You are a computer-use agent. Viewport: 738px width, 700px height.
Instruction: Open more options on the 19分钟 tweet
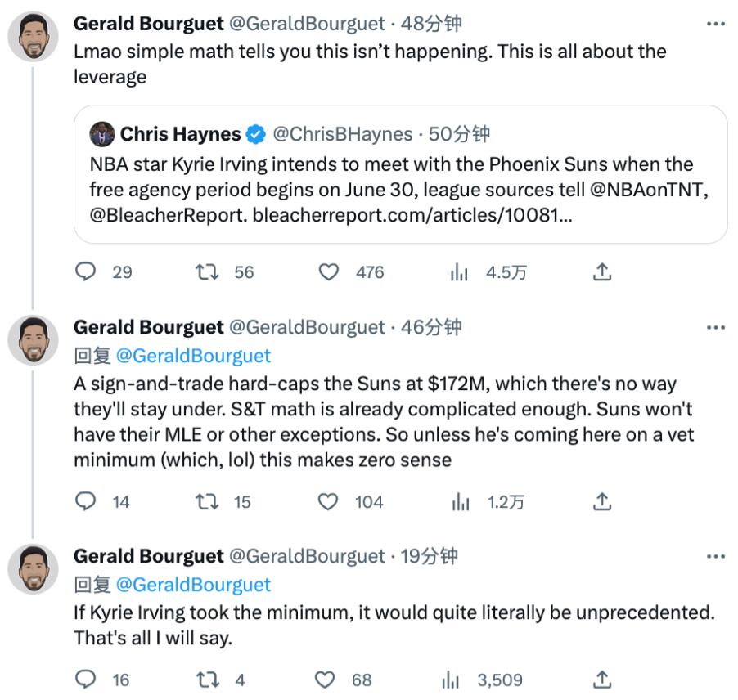(716, 557)
